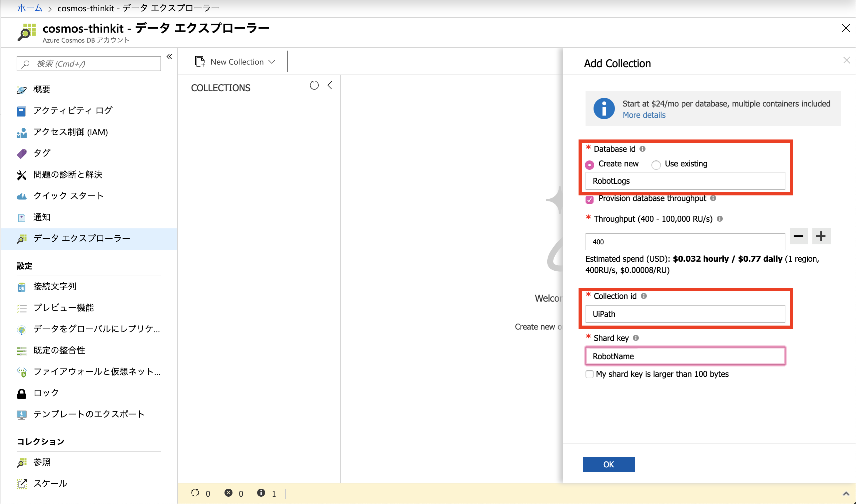Viewport: 856px width, 504px height.
Task: Click the in-progress status spinner icon
Action: [195, 492]
